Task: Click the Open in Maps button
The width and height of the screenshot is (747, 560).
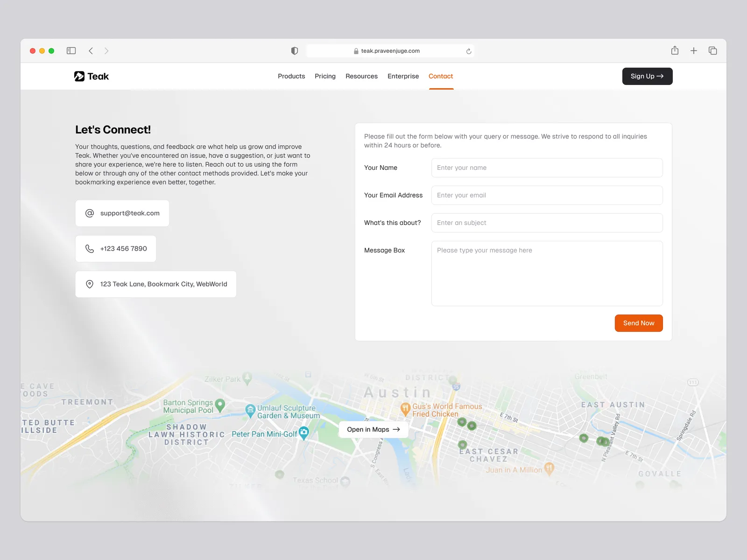Action: [373, 429]
